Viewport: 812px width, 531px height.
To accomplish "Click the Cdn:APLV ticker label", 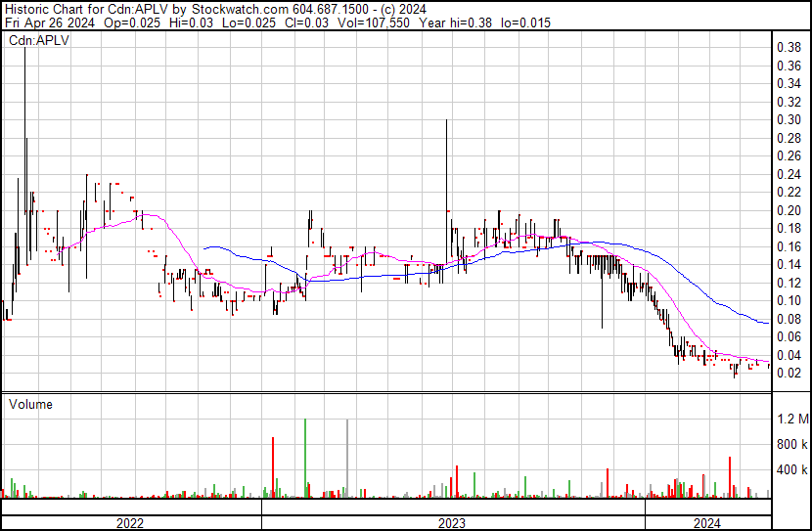I will (x=36, y=41).
